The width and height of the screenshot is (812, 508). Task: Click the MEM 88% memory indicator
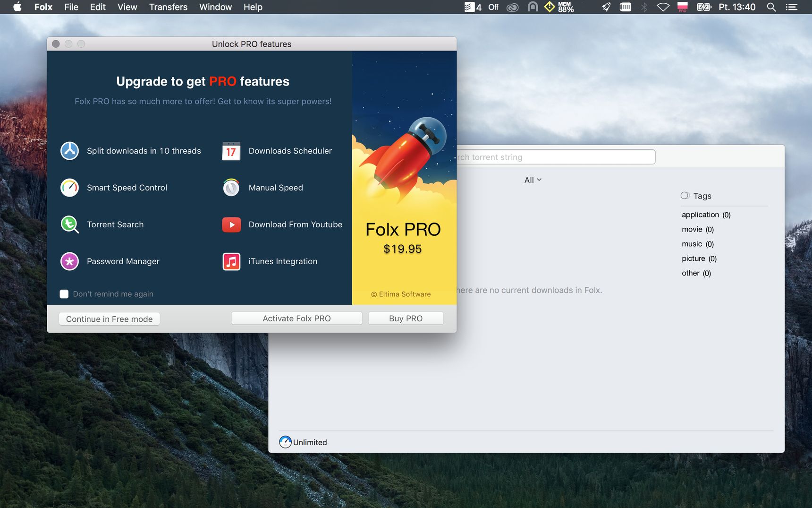(x=566, y=7)
